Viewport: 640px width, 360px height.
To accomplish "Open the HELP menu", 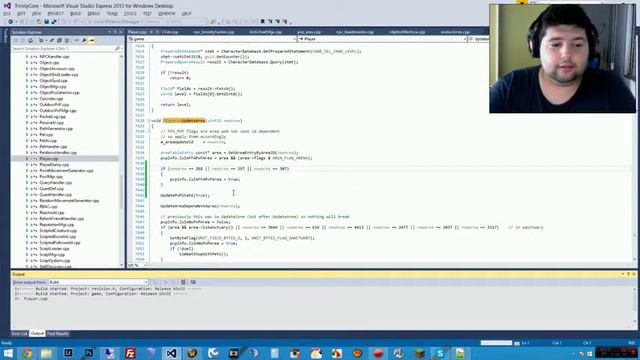I will pos(186,13).
